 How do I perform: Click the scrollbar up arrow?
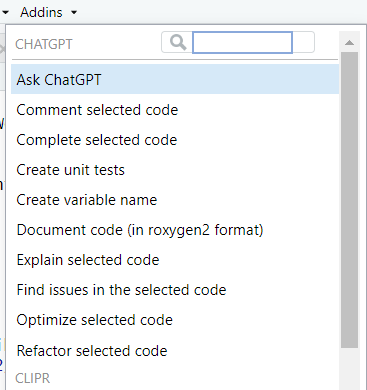coord(349,42)
